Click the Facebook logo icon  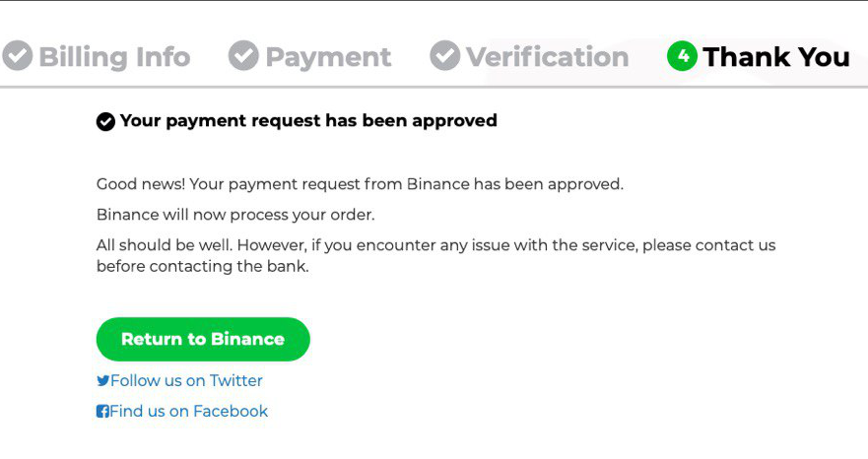[102, 412]
